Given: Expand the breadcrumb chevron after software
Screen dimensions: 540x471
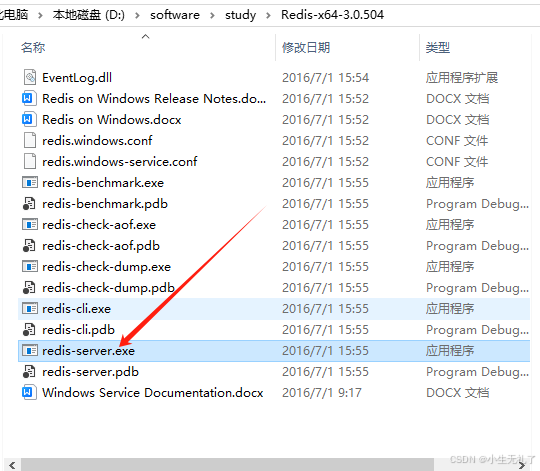Looking at the screenshot, I should (212, 15).
